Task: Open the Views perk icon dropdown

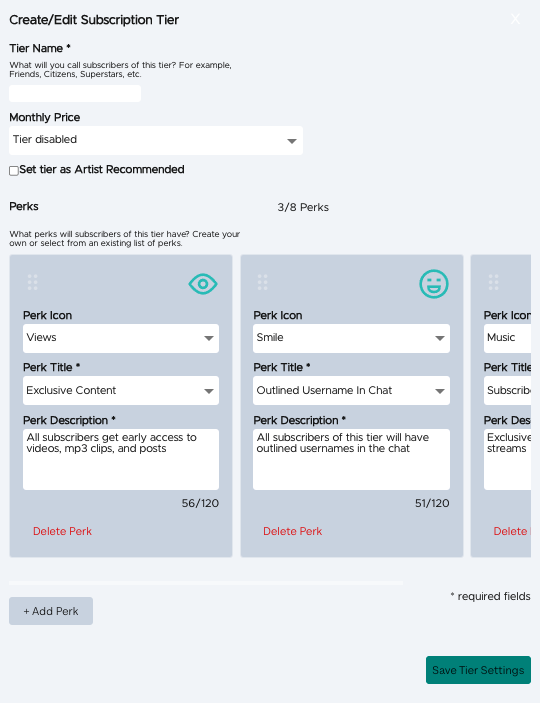Action: click(121, 338)
